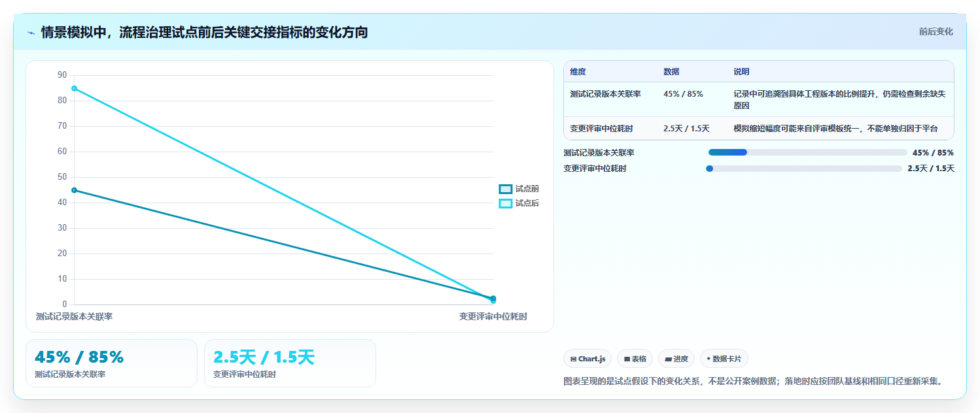Click the progress row label 测试记录版本关联率
980x413 pixels.
click(599, 152)
